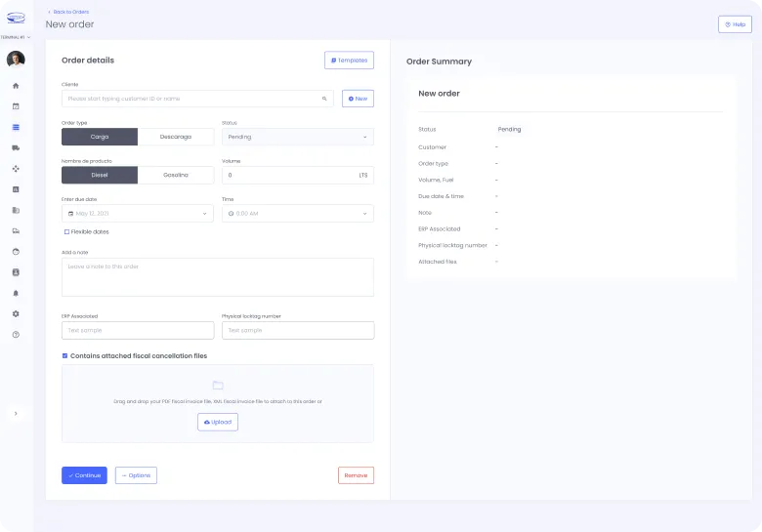The height and width of the screenshot is (532, 762).
Task: Click the search icon in Cliente field
Action: click(x=324, y=99)
